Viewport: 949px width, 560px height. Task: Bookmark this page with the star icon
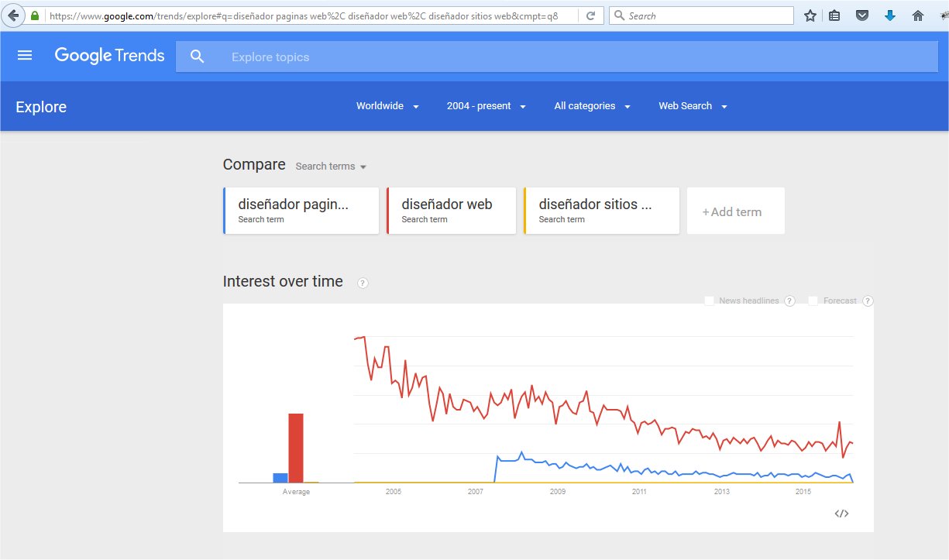pos(810,15)
